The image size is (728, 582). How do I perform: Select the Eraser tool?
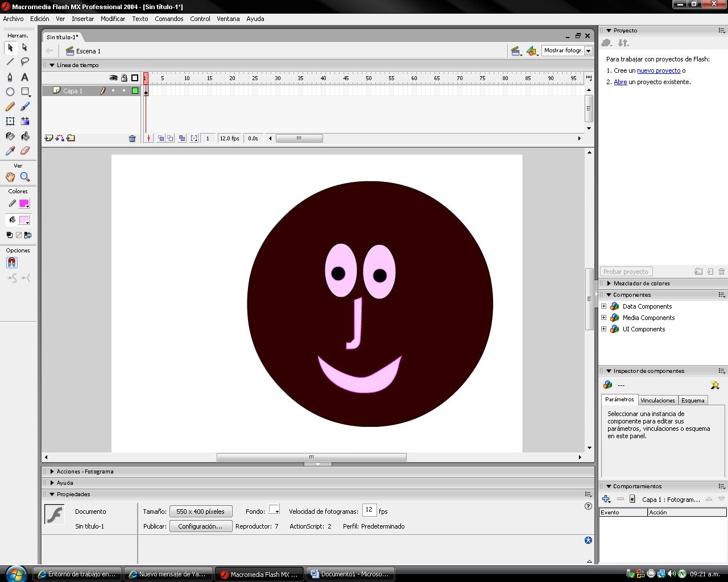[24, 151]
